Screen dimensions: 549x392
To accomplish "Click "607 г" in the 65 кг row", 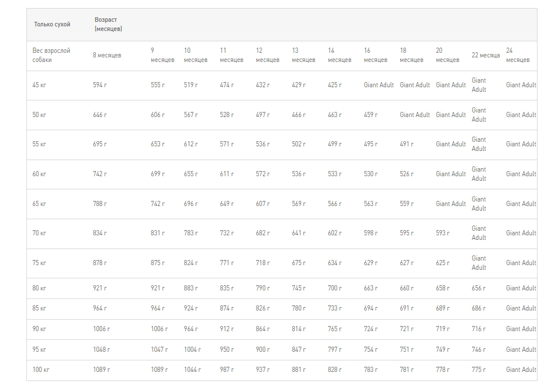I will pos(263,204).
